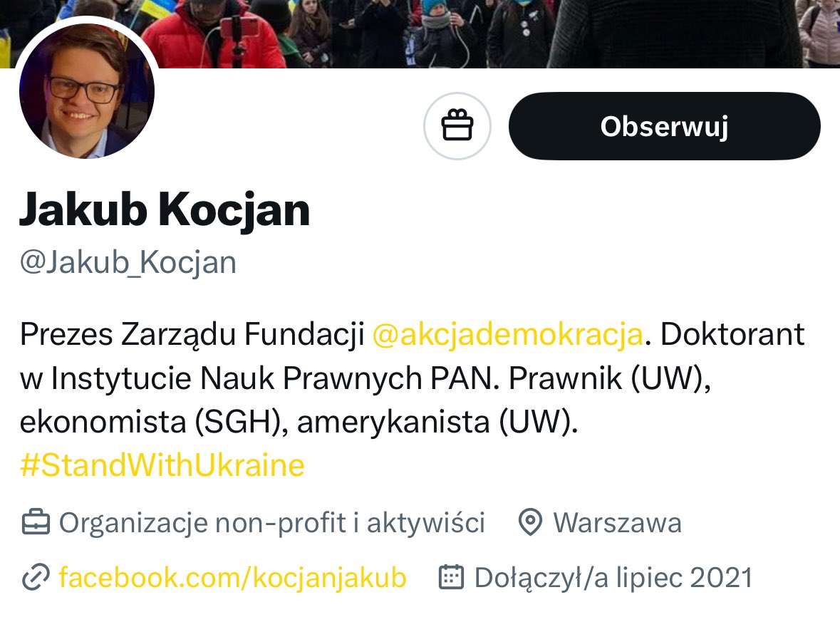Visit the facebook.com/kocjanjakub link
Screen dimensions: 840x622
pyautogui.click(x=232, y=578)
